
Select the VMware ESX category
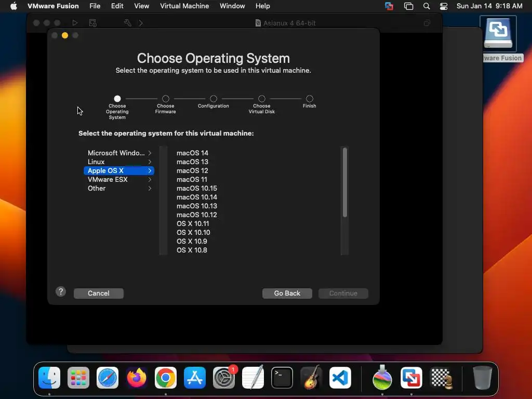pos(119,179)
